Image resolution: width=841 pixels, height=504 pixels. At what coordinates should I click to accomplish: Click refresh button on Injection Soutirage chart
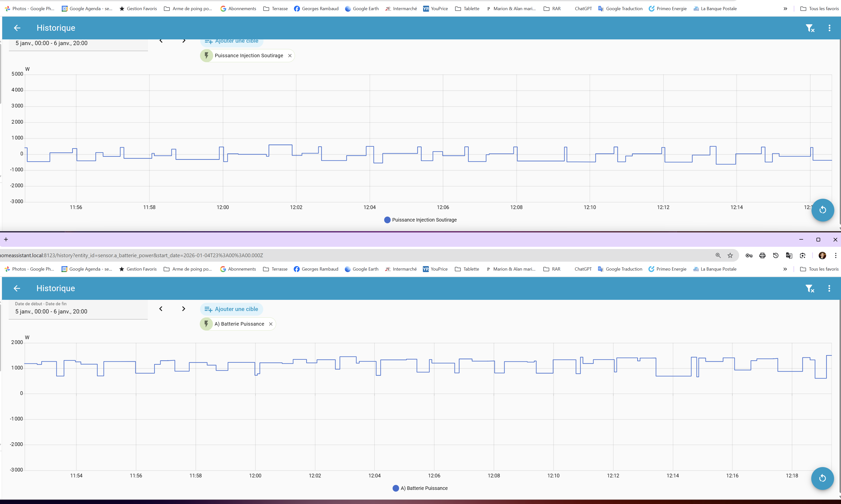pyautogui.click(x=822, y=210)
